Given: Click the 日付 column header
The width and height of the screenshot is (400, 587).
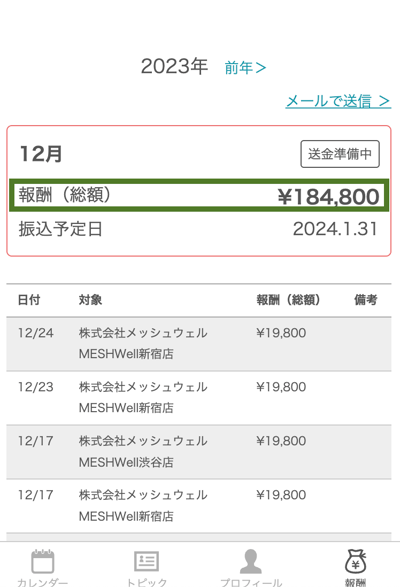Looking at the screenshot, I should 29,300.
